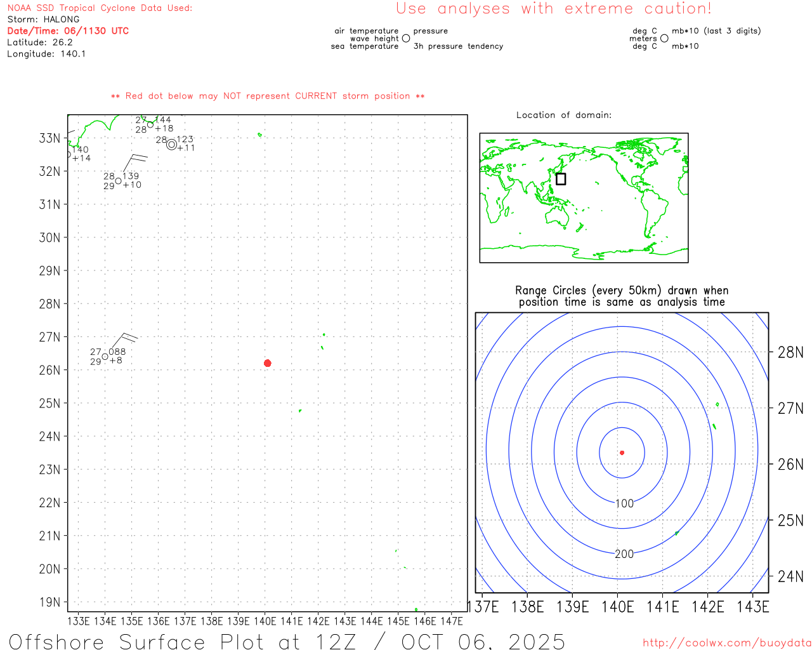Click the red storm position dot on main map

pyautogui.click(x=267, y=363)
